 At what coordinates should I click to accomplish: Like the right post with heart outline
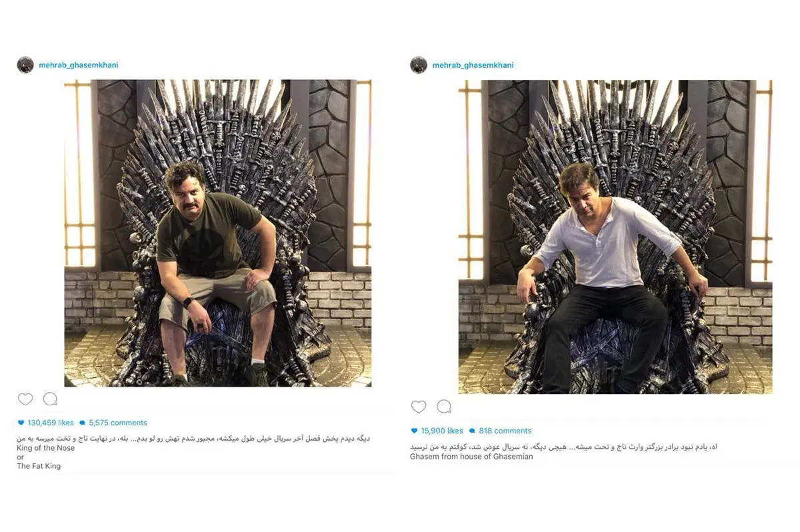419,407
